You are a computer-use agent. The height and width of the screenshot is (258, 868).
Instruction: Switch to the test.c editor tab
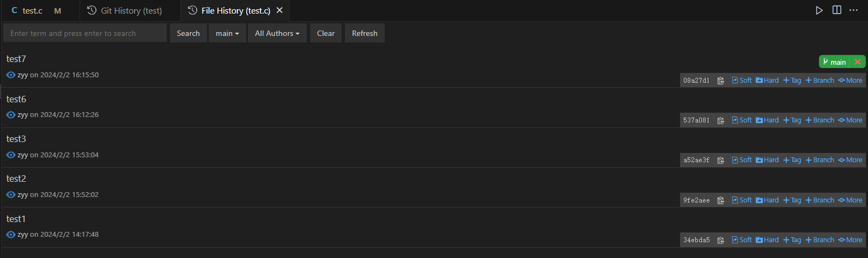37,10
